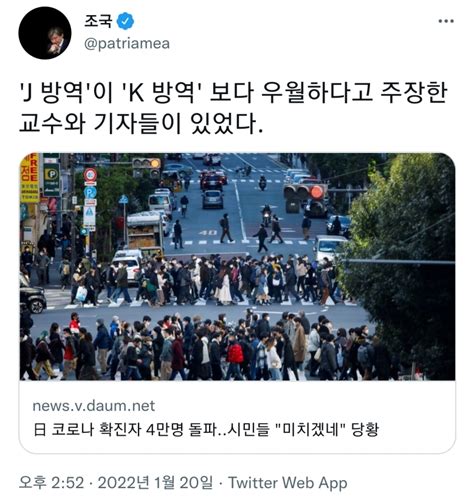Click the yellow FREE sign in photo
Screen dimensions: 474x499
30,178
